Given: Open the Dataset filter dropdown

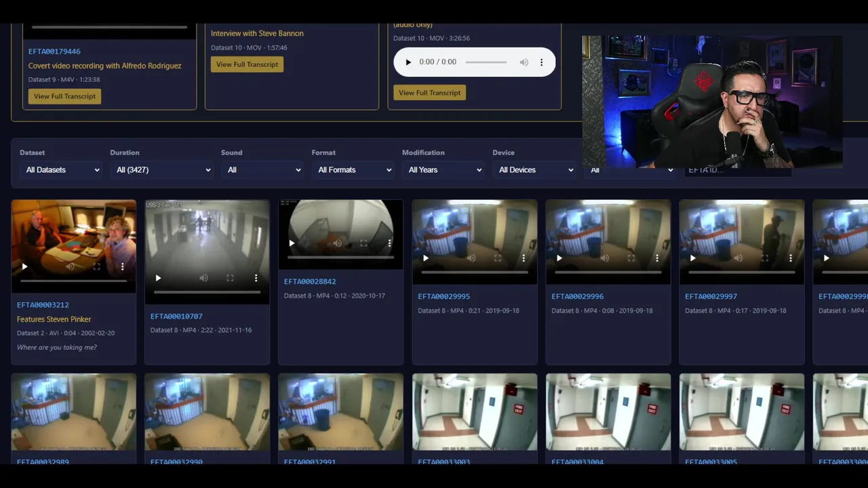Looking at the screenshot, I should click(62, 170).
